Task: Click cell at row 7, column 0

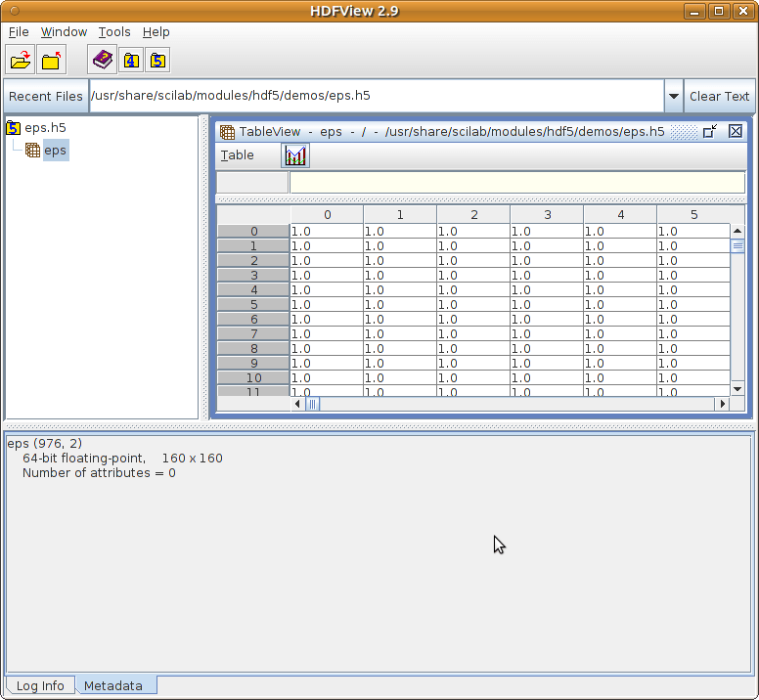Action: [x=327, y=333]
